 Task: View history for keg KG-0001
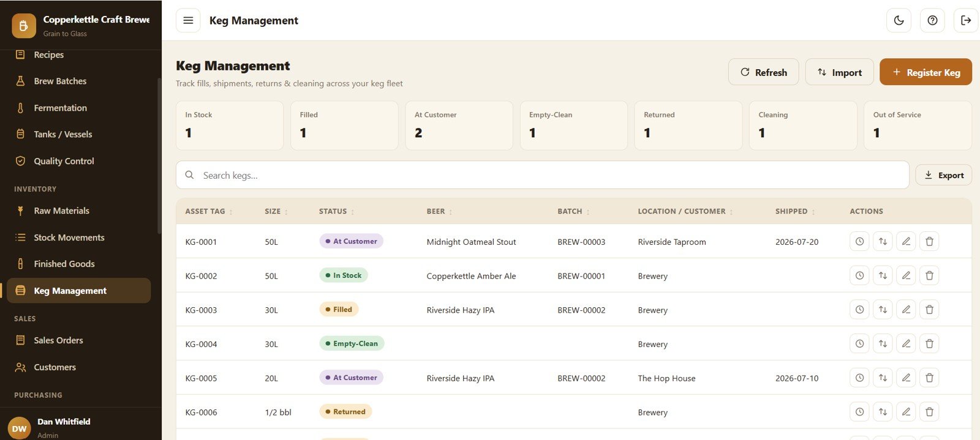[x=859, y=241]
